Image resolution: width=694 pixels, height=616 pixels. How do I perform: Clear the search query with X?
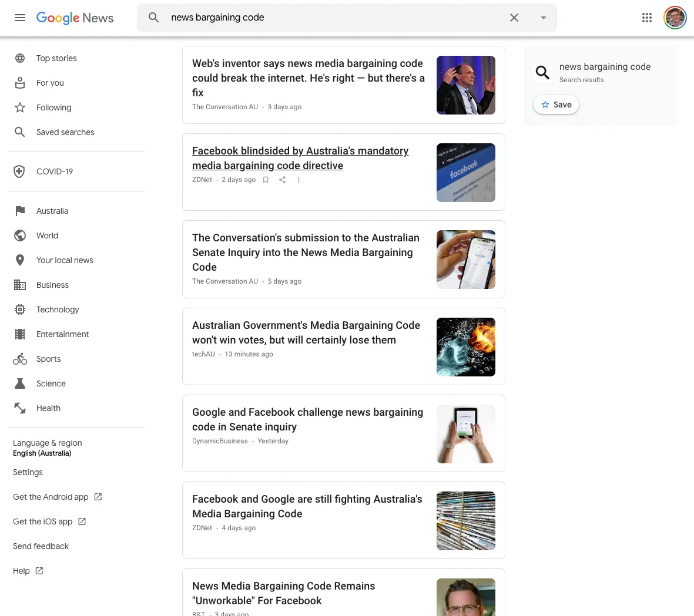coord(514,18)
